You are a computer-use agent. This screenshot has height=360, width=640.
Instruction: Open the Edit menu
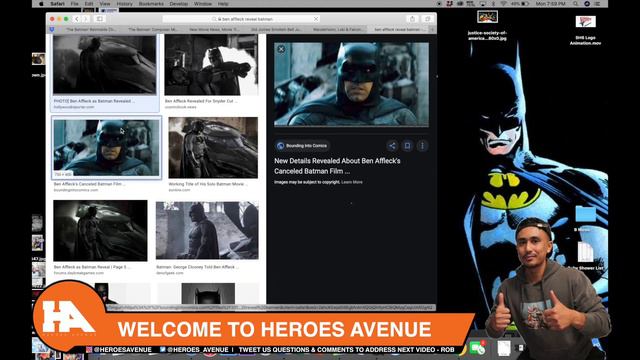pos(89,4)
